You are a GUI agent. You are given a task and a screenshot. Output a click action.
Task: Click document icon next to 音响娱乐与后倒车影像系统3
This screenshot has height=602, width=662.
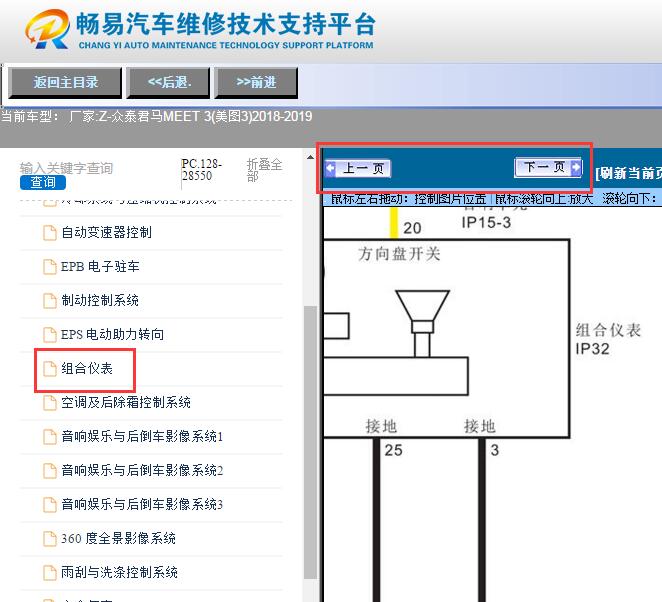(50, 505)
